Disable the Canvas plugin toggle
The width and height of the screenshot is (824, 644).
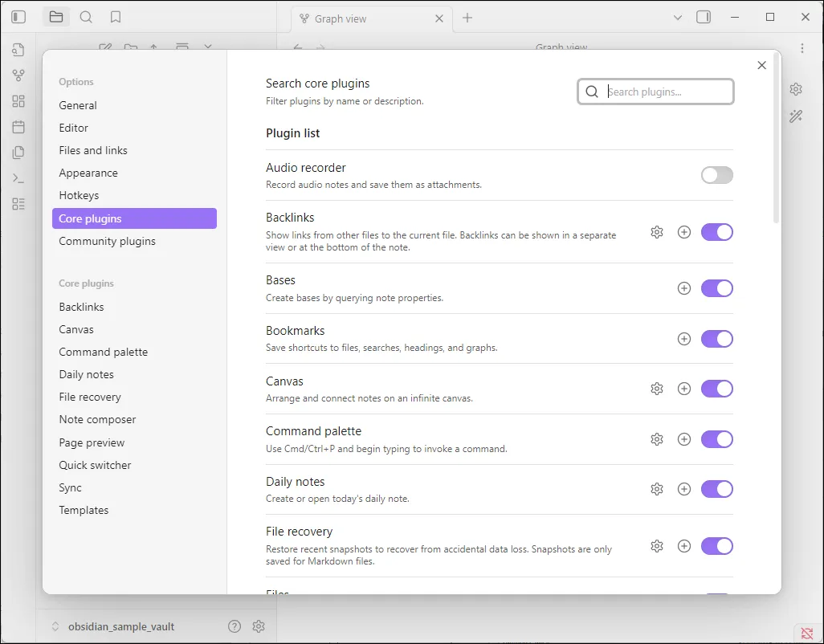pyautogui.click(x=716, y=389)
